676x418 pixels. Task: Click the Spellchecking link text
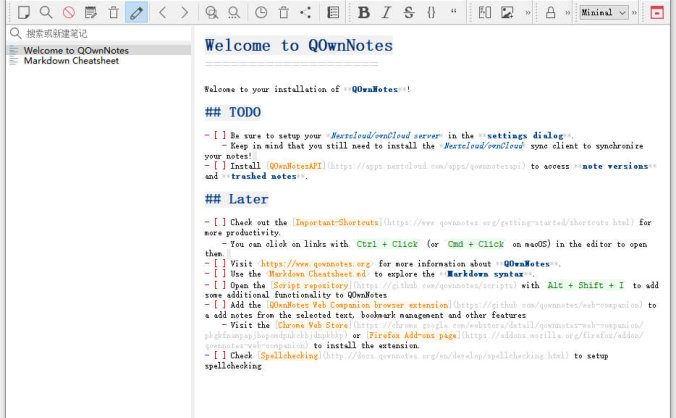[289, 356]
